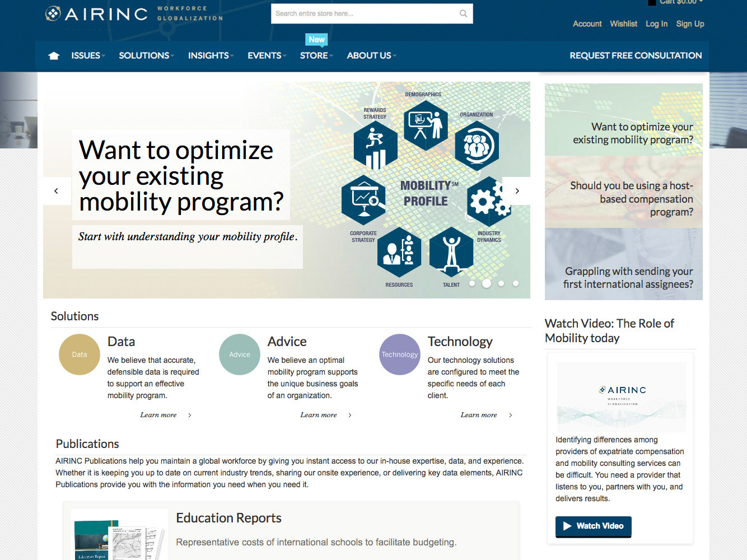The image size is (747, 560).
Task: Click the Publications section heading
Action: point(87,444)
